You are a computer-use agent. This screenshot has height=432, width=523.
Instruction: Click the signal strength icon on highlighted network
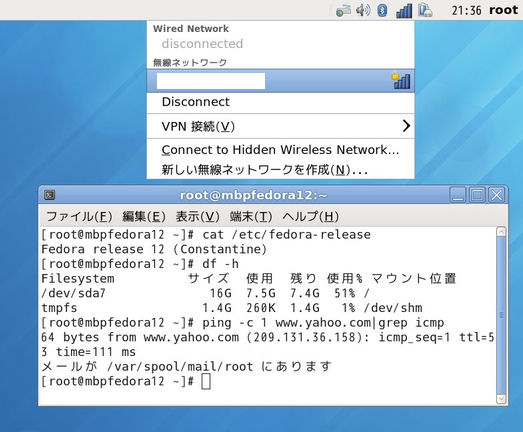point(401,81)
